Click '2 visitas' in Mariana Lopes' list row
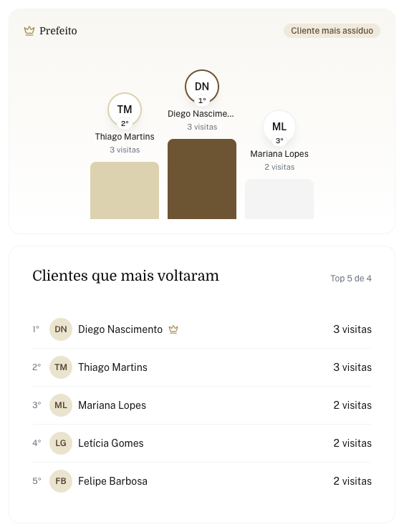The image size is (404, 532). [x=352, y=405]
